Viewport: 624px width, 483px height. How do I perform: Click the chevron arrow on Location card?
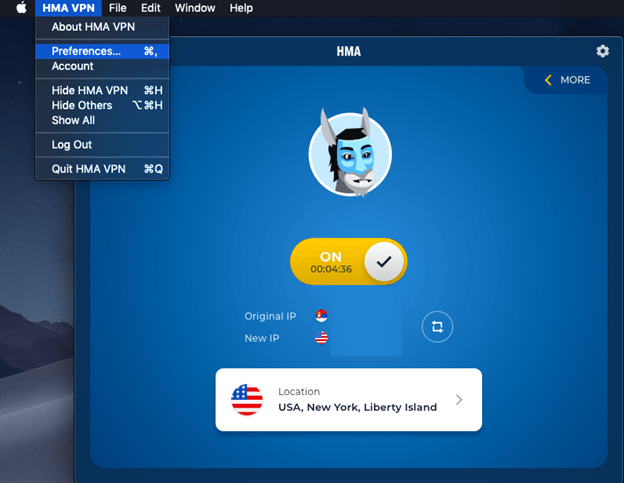pyautogui.click(x=459, y=399)
